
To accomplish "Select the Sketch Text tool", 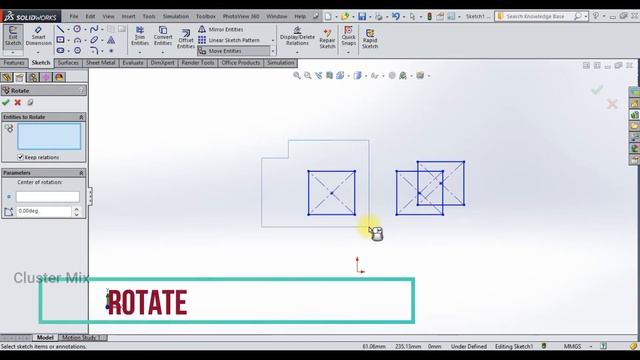I will pos(111,40).
